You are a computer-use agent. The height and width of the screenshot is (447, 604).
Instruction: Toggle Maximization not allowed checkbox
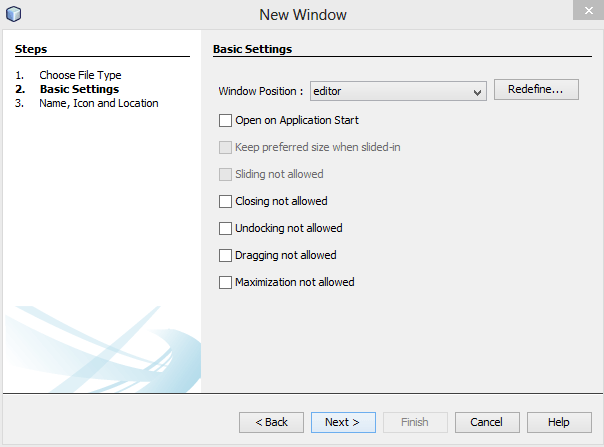click(x=225, y=282)
